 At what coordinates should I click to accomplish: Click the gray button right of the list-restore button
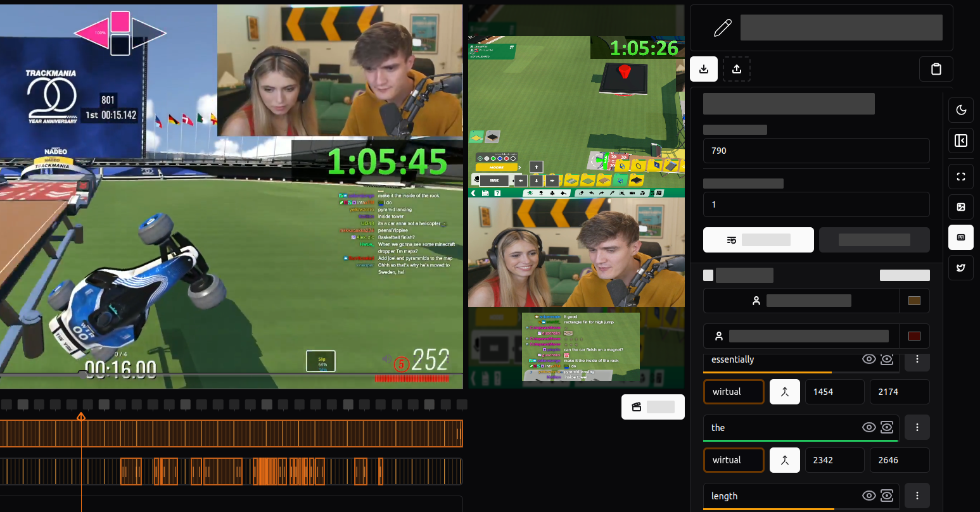pos(874,240)
